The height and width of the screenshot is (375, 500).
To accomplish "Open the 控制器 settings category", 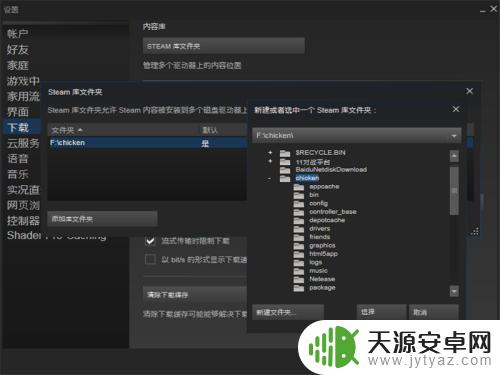I will [x=23, y=220].
